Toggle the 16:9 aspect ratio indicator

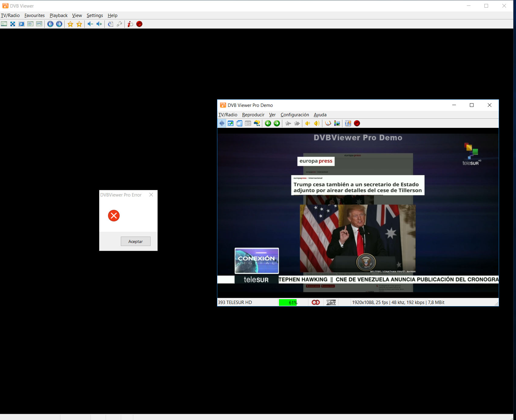point(331,302)
